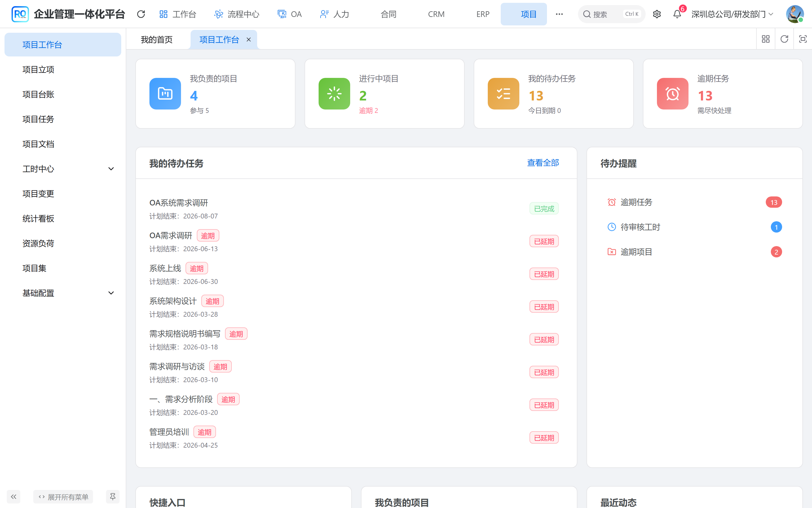812x508 pixels.
Task: Close the 项目工作台 tab
Action: click(x=249, y=40)
